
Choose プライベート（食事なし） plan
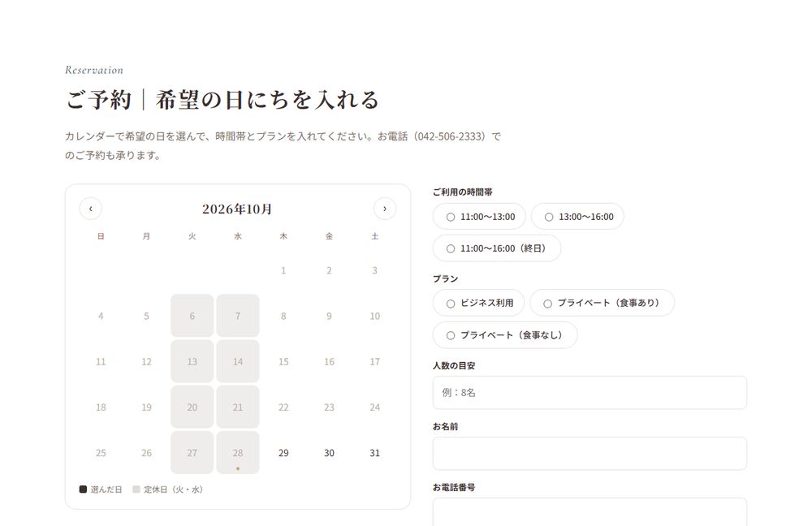[505, 335]
